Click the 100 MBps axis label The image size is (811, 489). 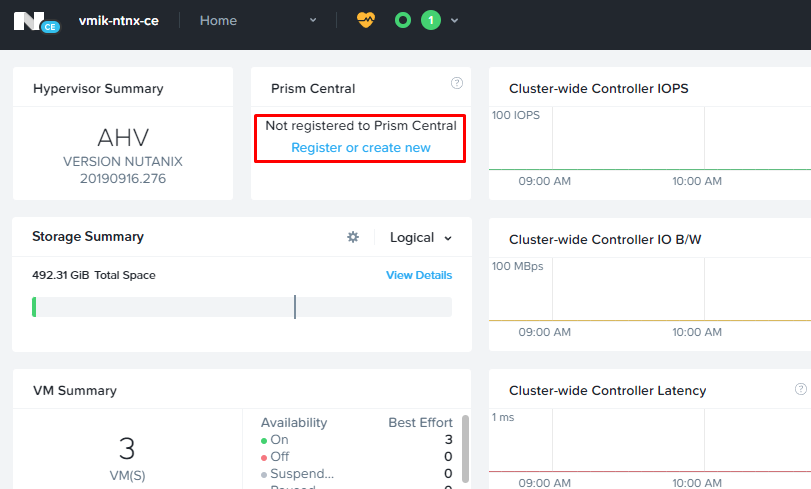[517, 266]
